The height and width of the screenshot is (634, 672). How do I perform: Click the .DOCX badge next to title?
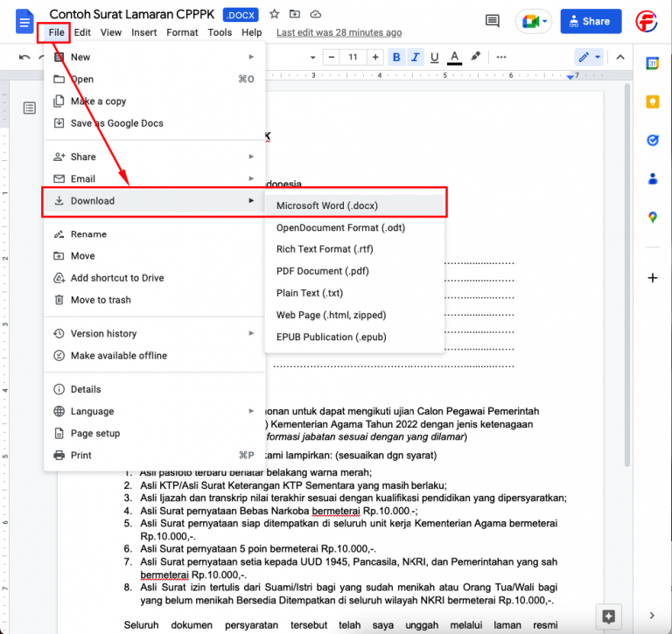[x=241, y=15]
